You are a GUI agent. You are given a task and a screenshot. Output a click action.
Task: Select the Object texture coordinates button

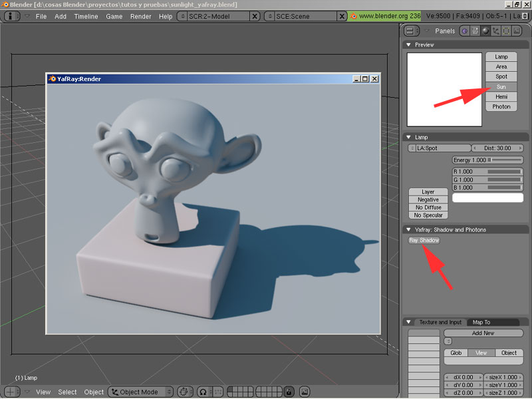509,353
